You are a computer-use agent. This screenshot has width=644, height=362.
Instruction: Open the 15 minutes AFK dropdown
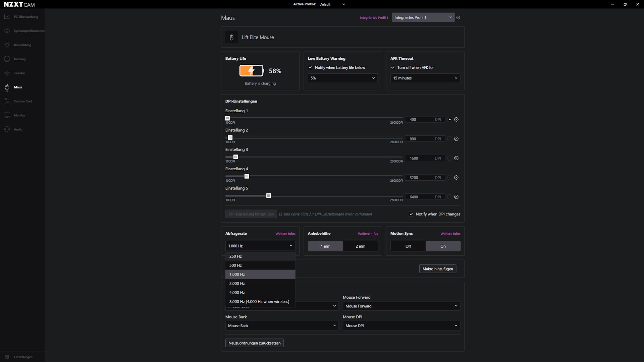click(425, 78)
